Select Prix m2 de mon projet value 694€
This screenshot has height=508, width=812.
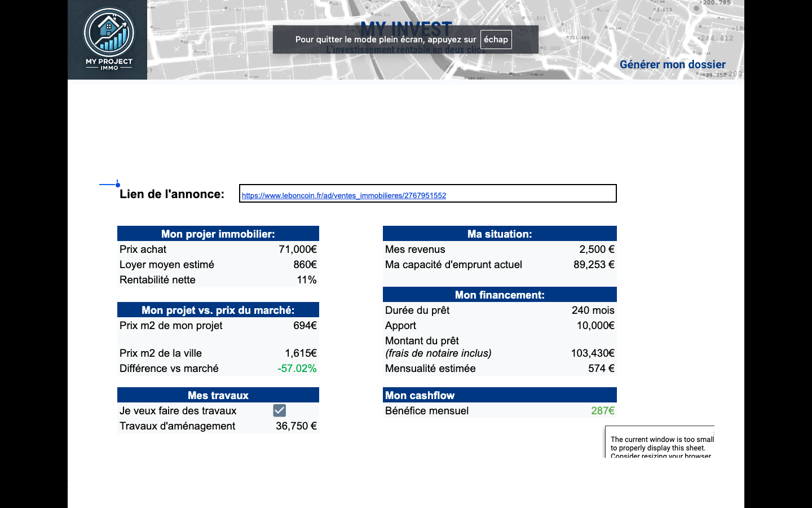pyautogui.click(x=305, y=325)
